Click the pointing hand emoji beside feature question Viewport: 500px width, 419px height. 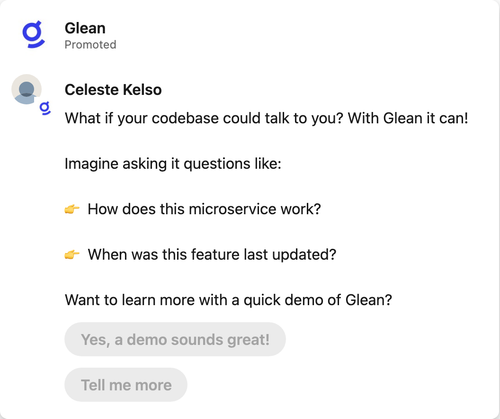72,255
